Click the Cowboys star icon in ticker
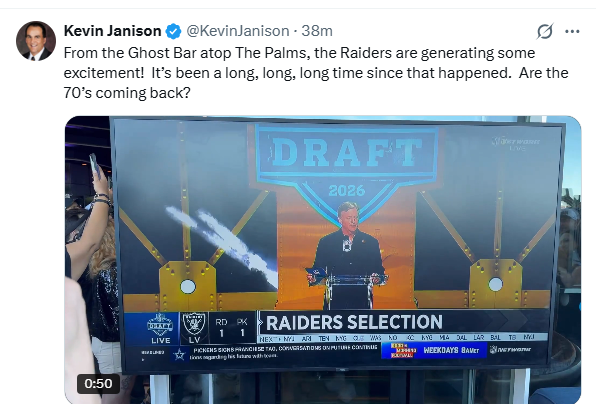 coord(179,355)
